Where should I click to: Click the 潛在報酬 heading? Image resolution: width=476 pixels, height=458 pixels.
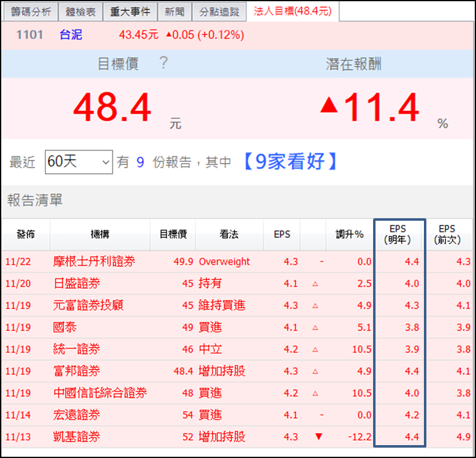(x=353, y=64)
